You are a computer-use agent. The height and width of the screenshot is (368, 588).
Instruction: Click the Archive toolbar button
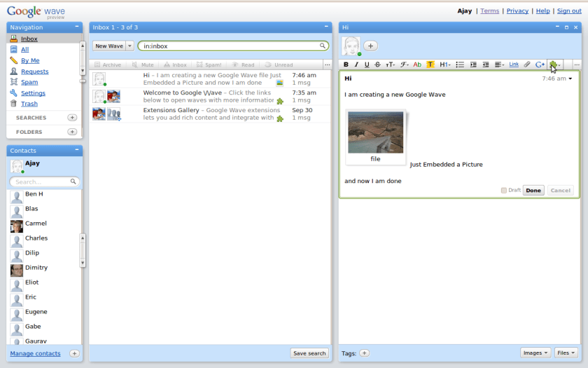click(x=108, y=64)
